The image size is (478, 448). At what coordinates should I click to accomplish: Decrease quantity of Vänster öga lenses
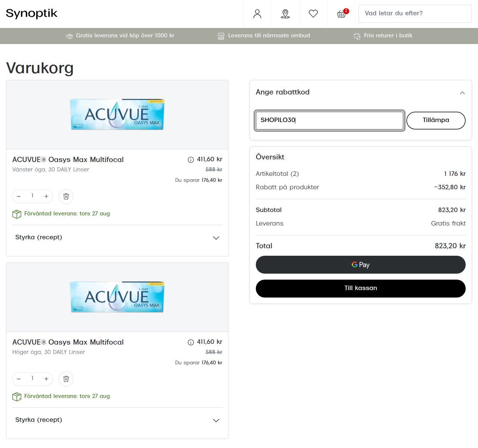[x=19, y=196]
